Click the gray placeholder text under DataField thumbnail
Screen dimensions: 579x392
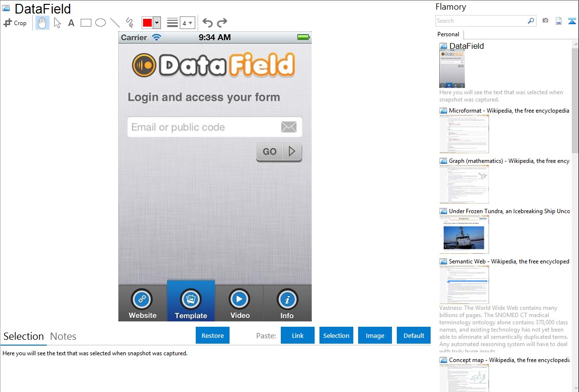[x=501, y=96]
